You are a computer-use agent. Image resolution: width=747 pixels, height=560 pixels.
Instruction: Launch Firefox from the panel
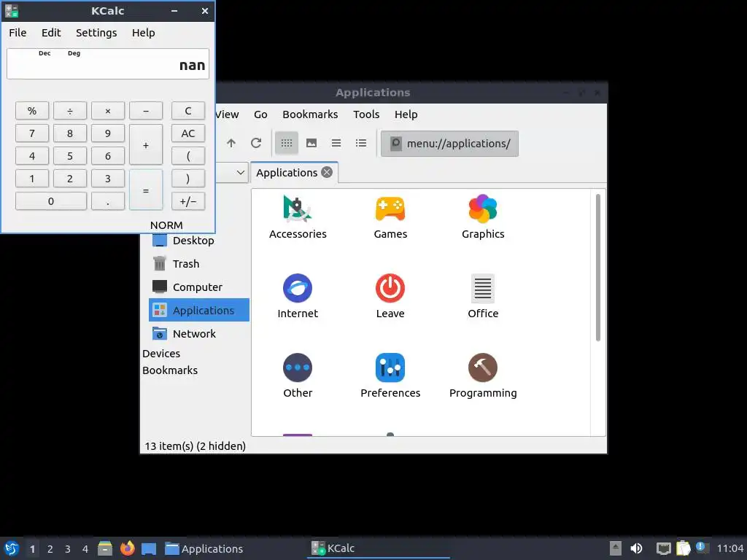(127, 548)
